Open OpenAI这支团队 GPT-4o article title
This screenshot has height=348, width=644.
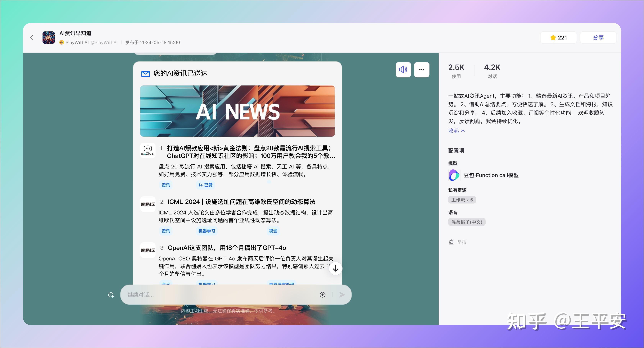[227, 248]
